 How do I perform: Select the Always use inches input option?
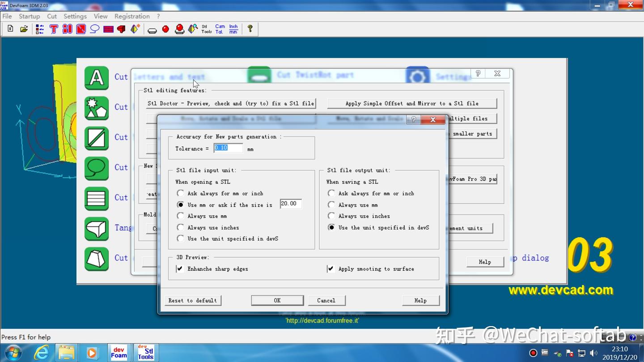[x=180, y=227]
